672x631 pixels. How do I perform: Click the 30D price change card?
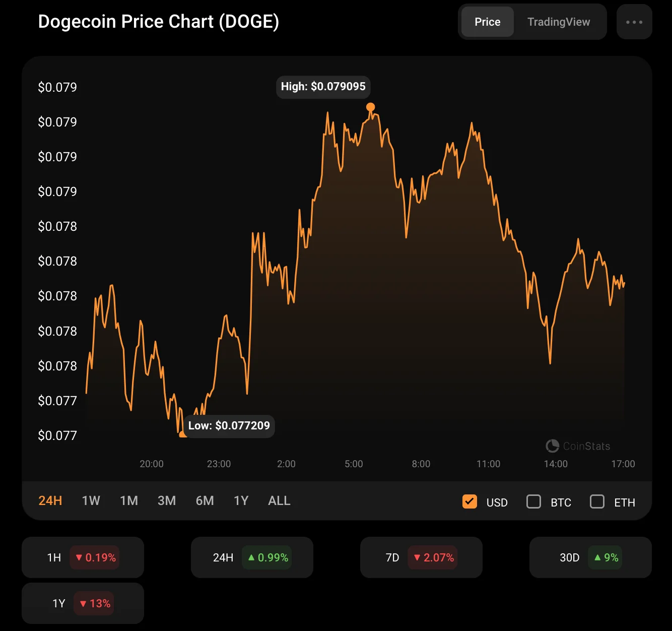click(x=590, y=557)
